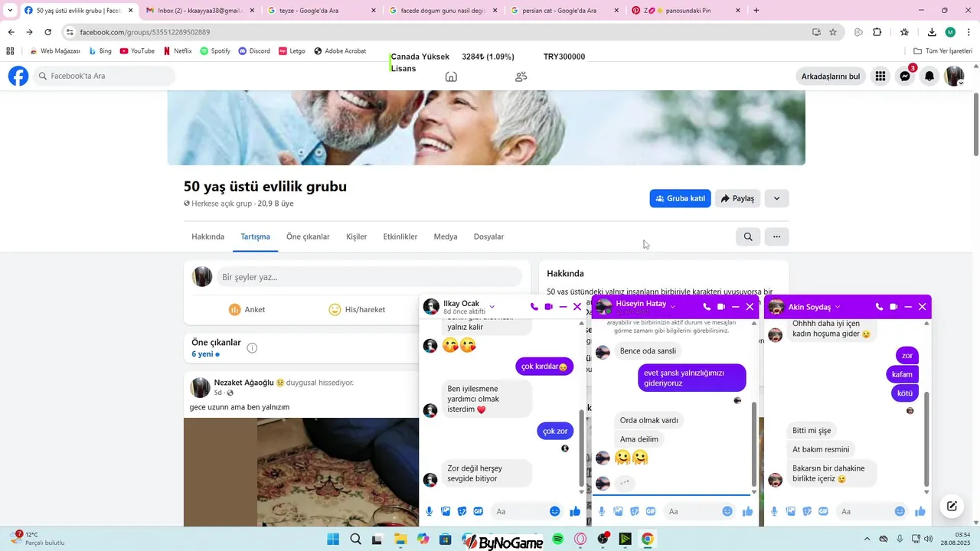Open the Dosyalar tab
Viewport: 980px width, 551px height.
tap(488, 236)
